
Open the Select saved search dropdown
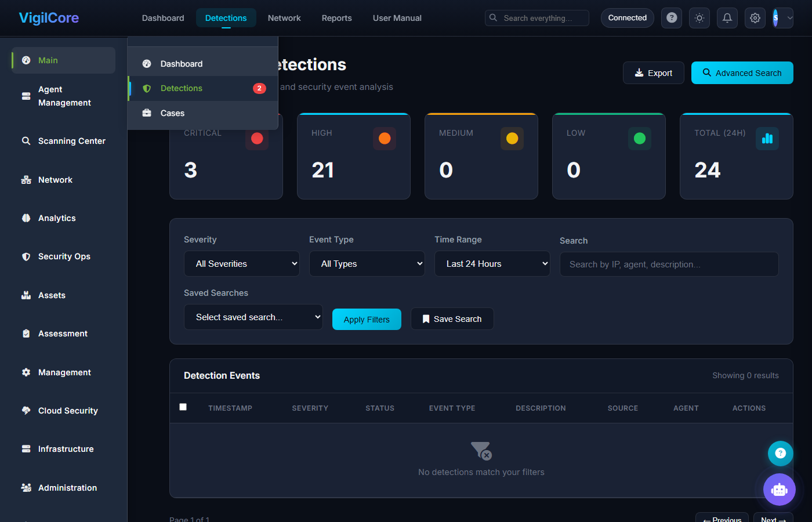(x=253, y=317)
